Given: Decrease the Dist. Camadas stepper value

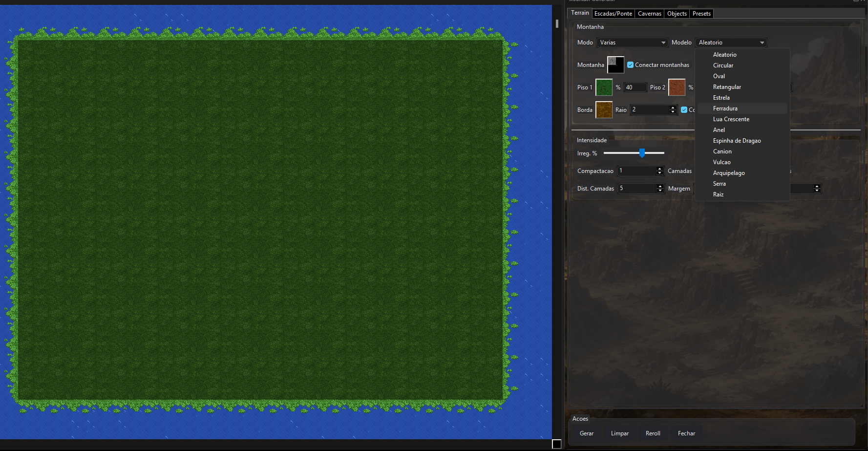Looking at the screenshot, I should 660,191.
